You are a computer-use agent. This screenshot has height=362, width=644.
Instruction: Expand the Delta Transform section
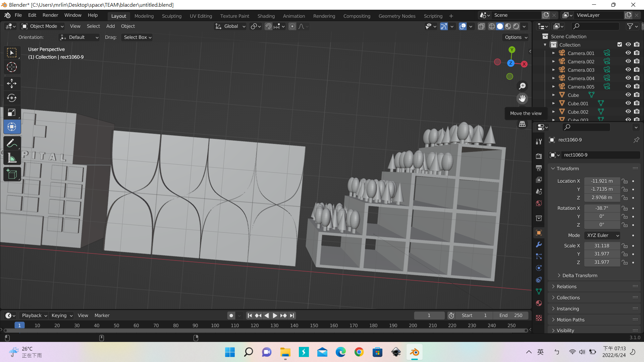coord(580,276)
